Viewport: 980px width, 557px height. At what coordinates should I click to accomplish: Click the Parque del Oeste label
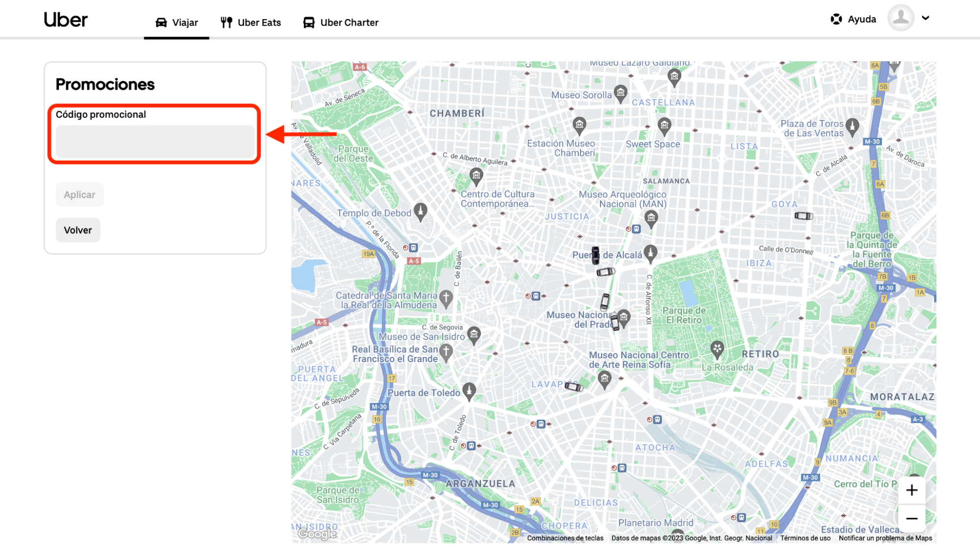tap(353, 153)
